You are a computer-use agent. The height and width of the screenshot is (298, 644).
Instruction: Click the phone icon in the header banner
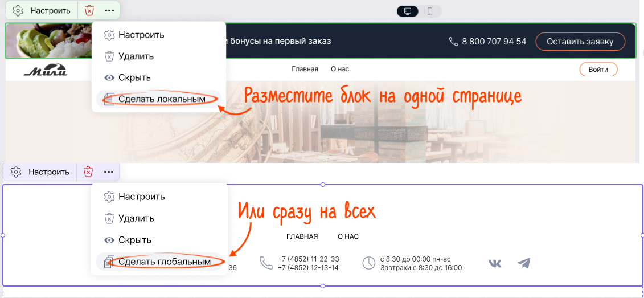pyautogui.click(x=453, y=42)
